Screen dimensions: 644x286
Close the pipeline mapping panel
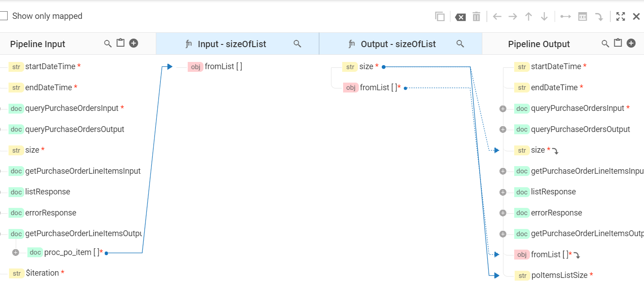click(636, 17)
